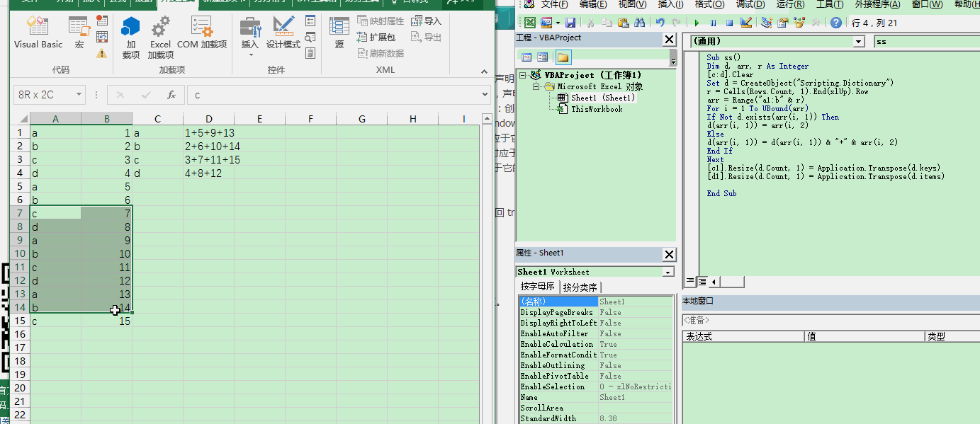
Task: Click cell D1 containing 1+5+9+13
Action: (209, 132)
